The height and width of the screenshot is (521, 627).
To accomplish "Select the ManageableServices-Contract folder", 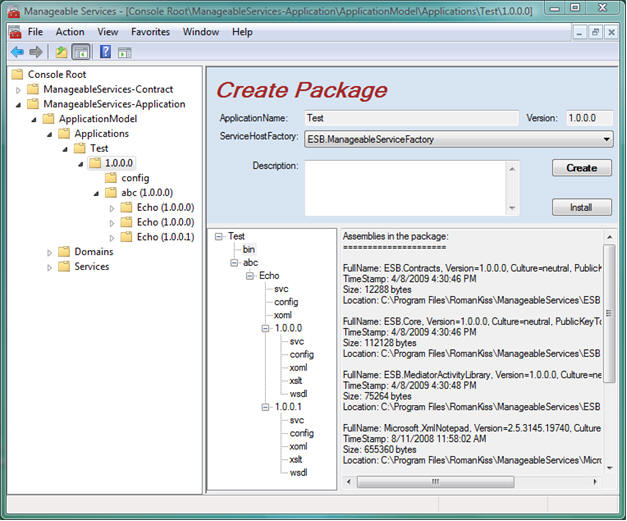I will point(108,89).
